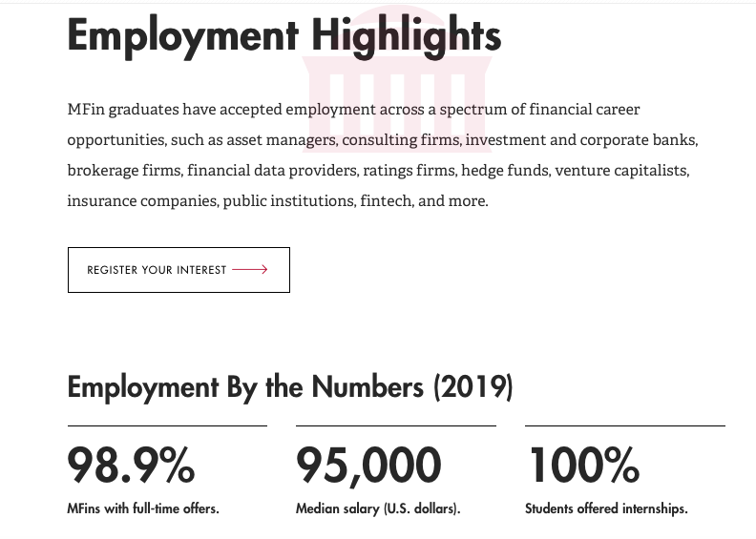Click the MFins with full-time offers caption
The width and height of the screenshot is (756, 539).
click(143, 508)
